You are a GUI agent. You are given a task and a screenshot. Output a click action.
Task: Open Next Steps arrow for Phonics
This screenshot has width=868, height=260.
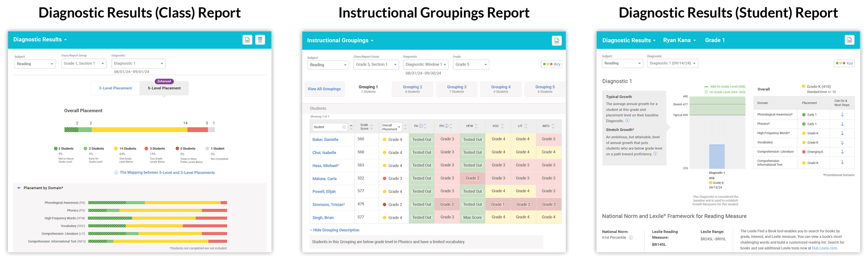point(842,124)
